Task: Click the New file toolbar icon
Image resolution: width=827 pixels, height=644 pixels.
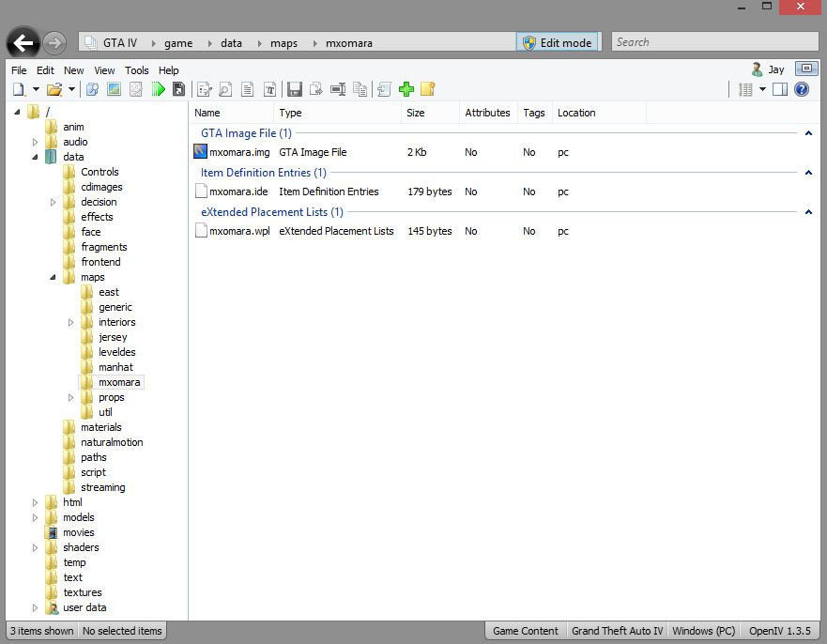Action: (19, 89)
